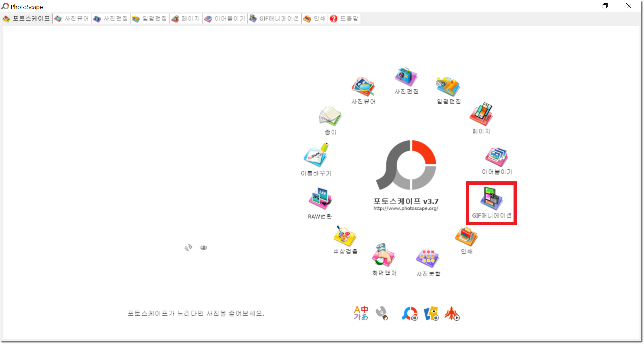This screenshot has height=344, width=644.
Task: Switch to the 포토스케이프 home tab
Action: coord(26,19)
